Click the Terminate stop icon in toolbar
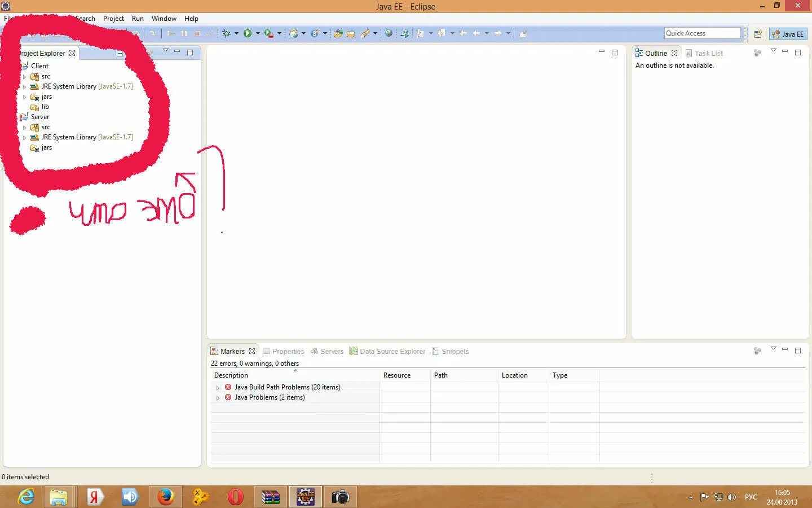 (197, 33)
